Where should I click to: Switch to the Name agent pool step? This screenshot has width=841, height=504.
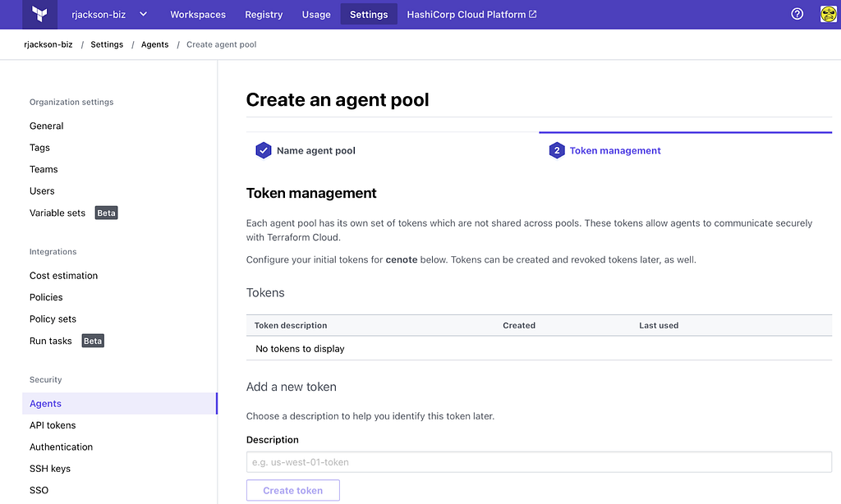coord(316,151)
